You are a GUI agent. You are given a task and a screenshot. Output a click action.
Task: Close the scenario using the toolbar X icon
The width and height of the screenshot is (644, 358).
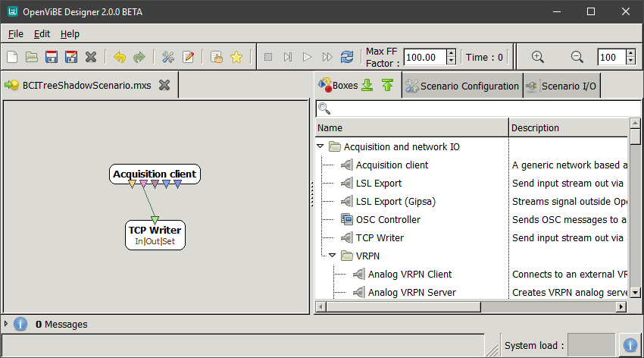(x=91, y=57)
